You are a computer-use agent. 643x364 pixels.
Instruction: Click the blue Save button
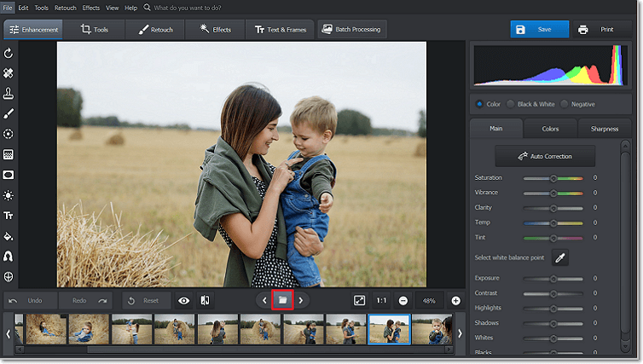pos(540,29)
